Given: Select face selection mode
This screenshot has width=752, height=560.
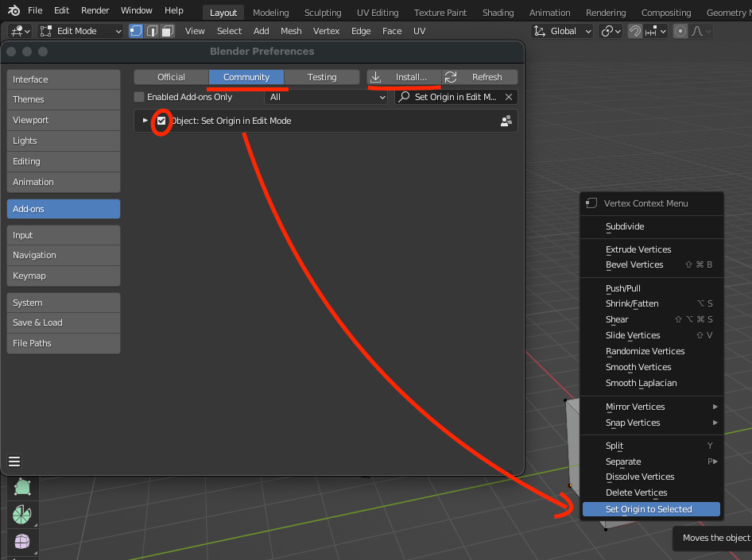Looking at the screenshot, I should click(x=168, y=31).
